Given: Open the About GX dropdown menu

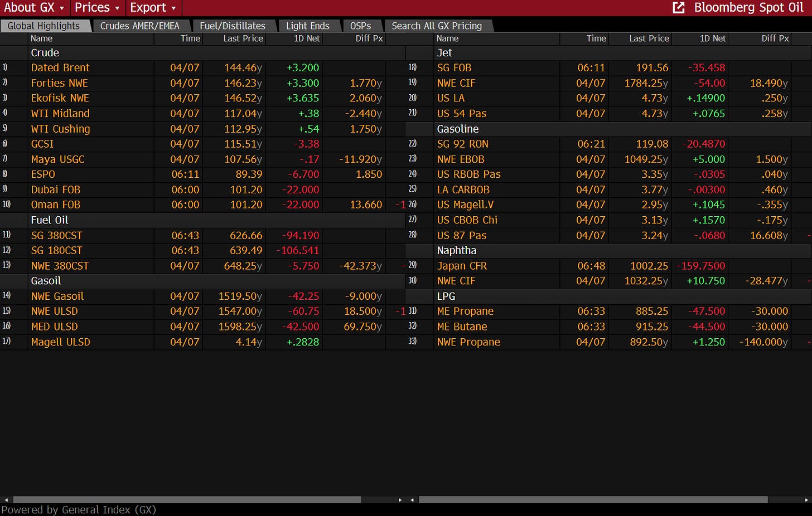Looking at the screenshot, I should pos(34,8).
